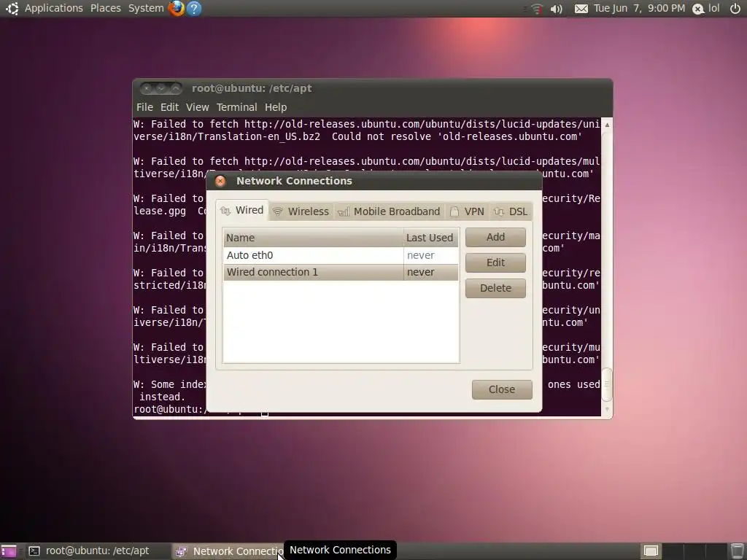This screenshot has height=560, width=747.
Task: Close Network Connections via title bar button
Action: click(220, 181)
